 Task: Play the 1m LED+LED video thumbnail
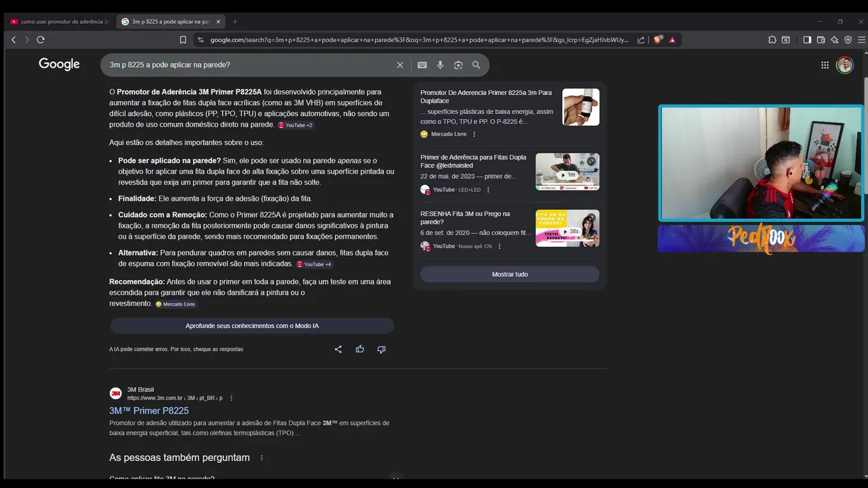pyautogui.click(x=568, y=171)
